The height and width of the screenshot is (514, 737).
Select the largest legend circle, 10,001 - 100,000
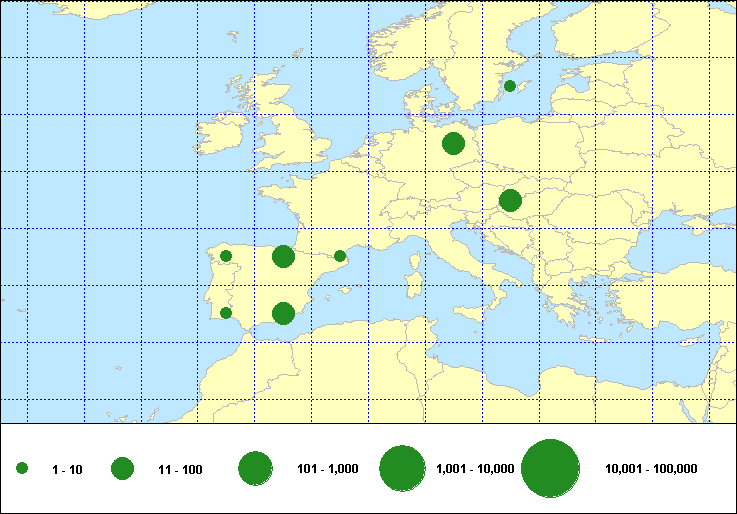click(x=551, y=468)
